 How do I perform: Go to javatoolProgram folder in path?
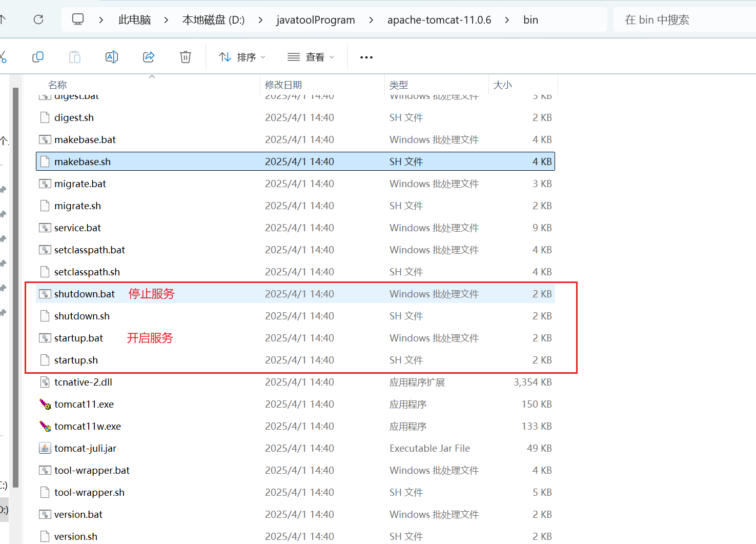pos(316,20)
